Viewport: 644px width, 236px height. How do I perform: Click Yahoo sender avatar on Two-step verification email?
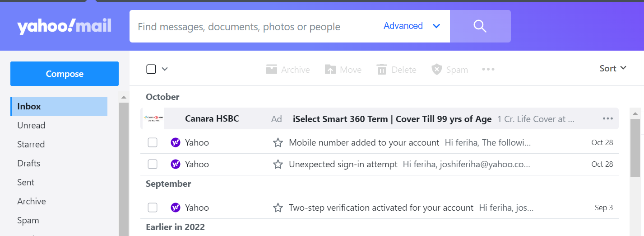tap(176, 208)
